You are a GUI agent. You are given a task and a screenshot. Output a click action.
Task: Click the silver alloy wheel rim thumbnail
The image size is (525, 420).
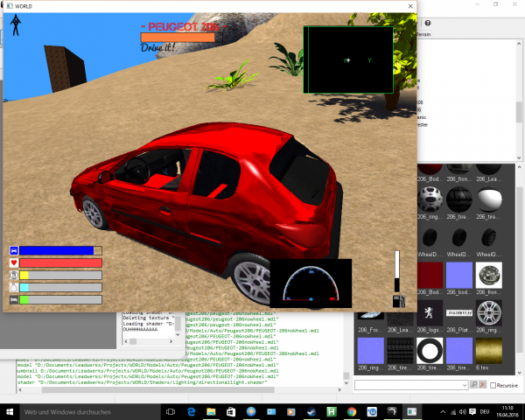491,311
